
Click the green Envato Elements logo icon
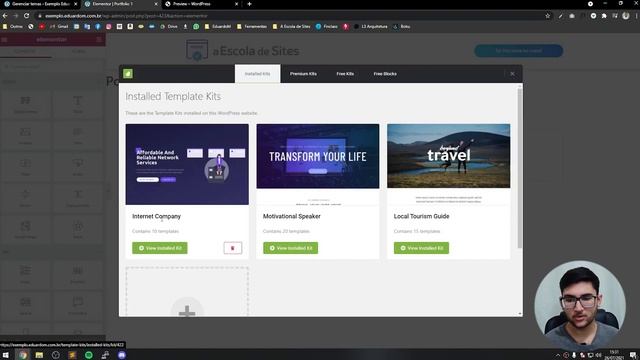(x=128, y=73)
